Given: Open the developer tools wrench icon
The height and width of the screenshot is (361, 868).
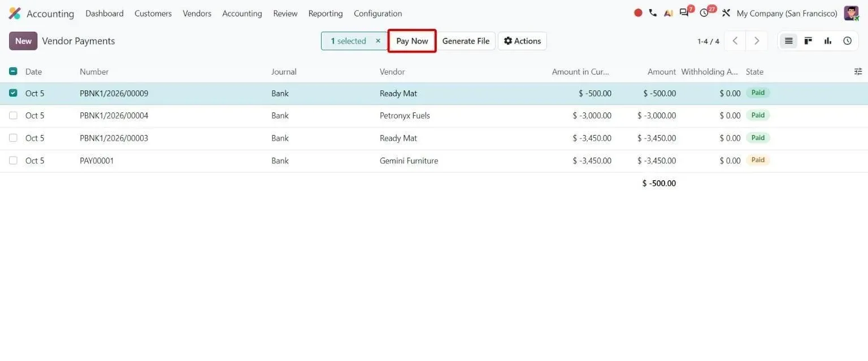Looking at the screenshot, I should coord(726,13).
